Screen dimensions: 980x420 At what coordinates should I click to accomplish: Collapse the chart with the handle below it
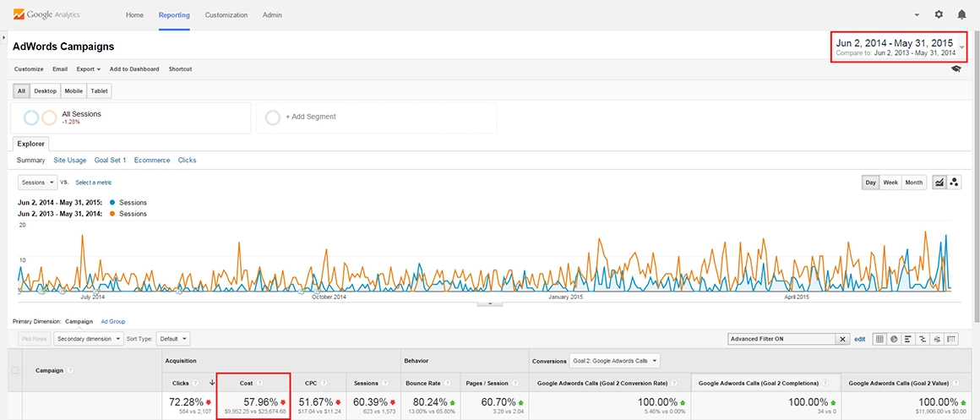click(490, 303)
